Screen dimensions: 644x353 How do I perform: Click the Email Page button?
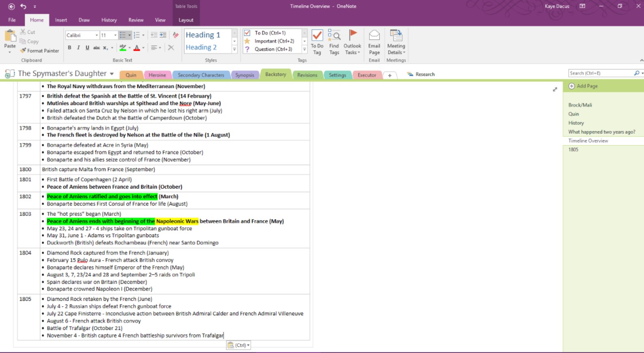click(x=374, y=42)
